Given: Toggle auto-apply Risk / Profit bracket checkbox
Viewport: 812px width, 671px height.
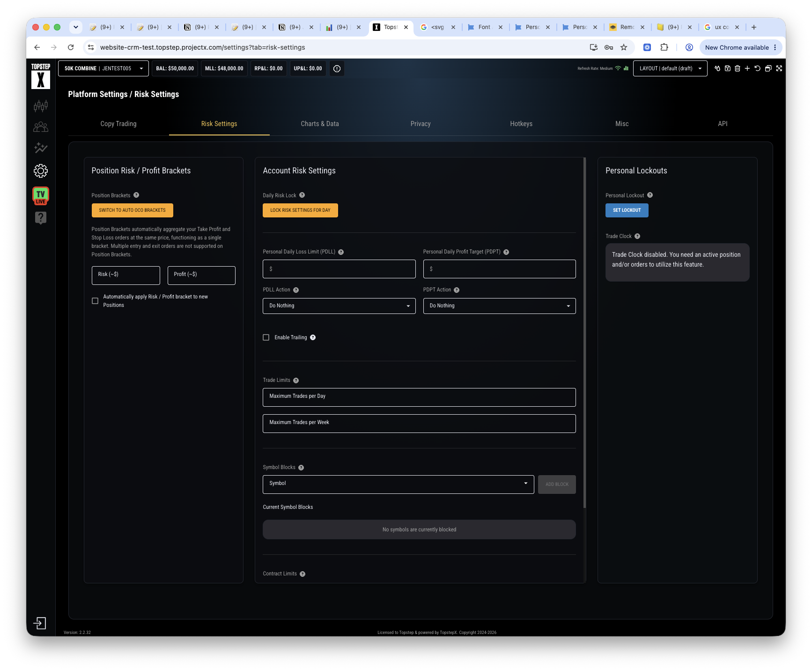Looking at the screenshot, I should click(x=95, y=301).
